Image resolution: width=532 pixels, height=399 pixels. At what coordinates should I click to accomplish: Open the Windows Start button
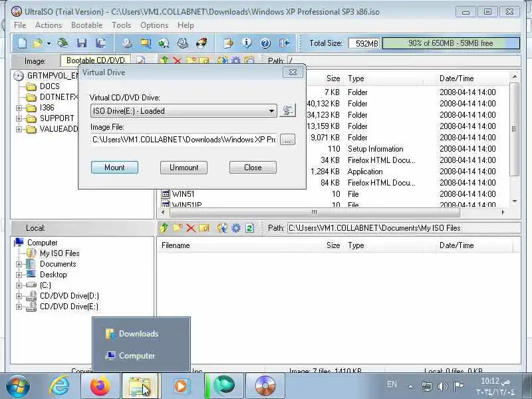18,386
